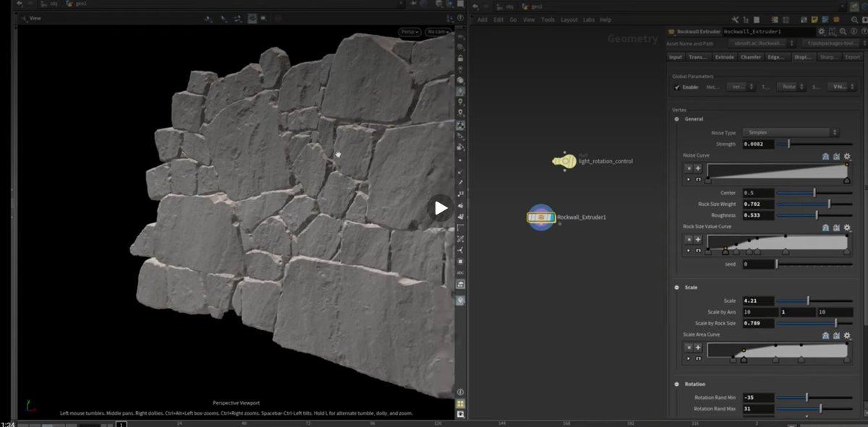Open the Noise Type dropdown
Image resolution: width=868 pixels, height=427 pixels.
coord(791,132)
